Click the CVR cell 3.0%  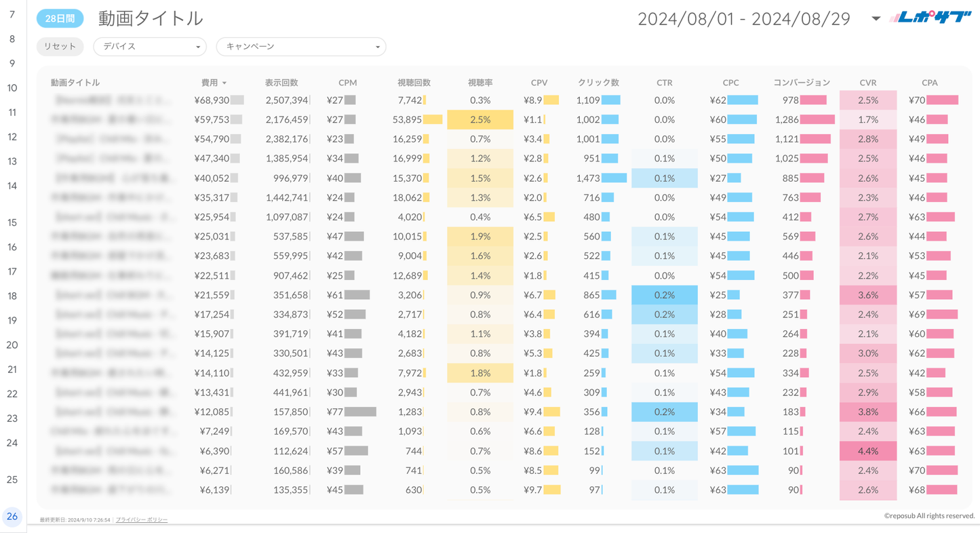[x=868, y=354]
